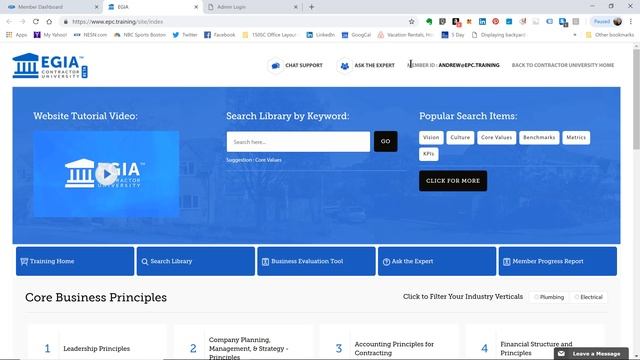The height and width of the screenshot is (360, 640).
Task: Select the Vision popular search tag
Action: point(431,138)
